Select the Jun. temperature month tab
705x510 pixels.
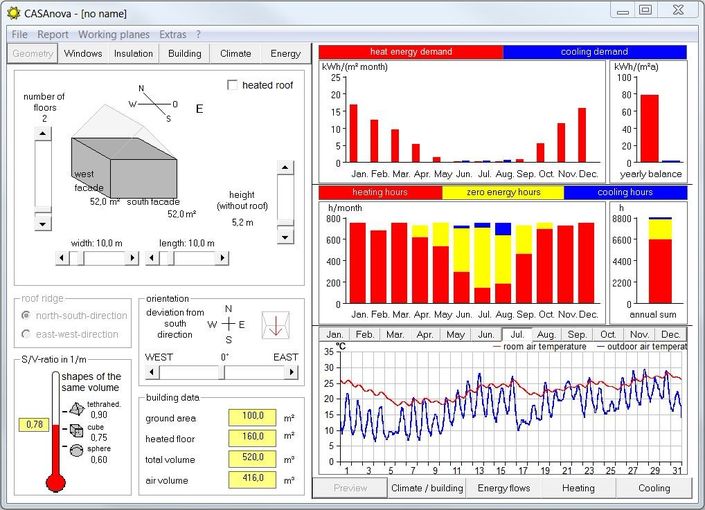[486, 334]
